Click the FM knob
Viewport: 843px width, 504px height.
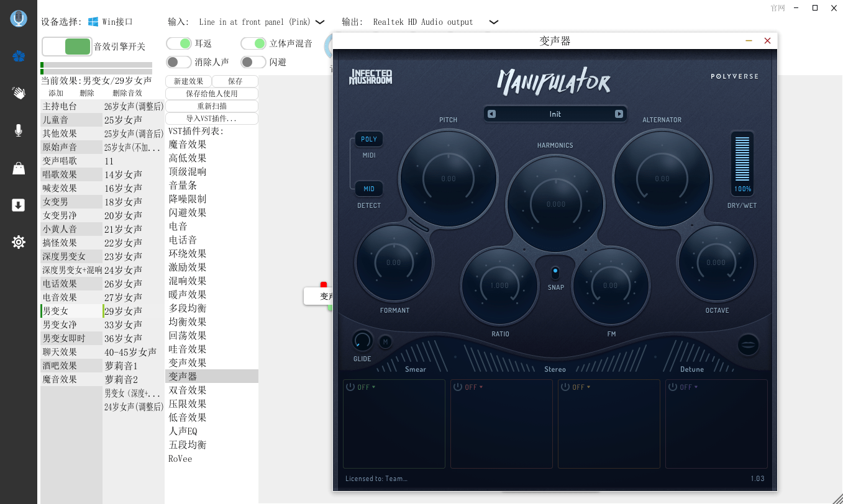[x=611, y=286]
